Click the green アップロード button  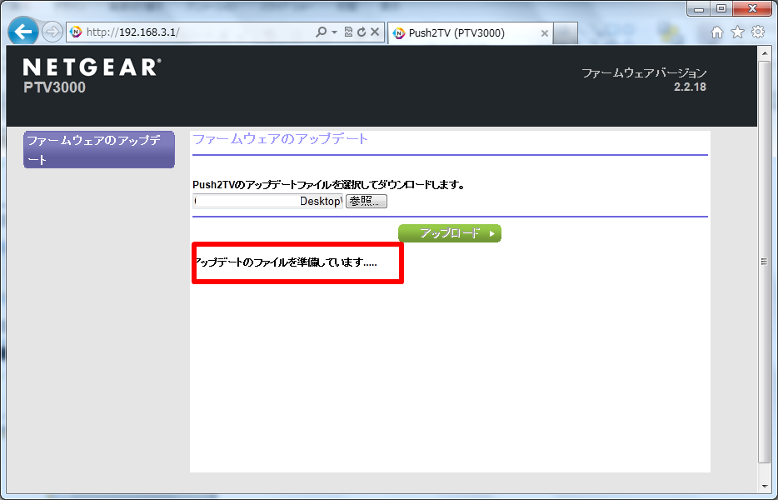(450, 233)
